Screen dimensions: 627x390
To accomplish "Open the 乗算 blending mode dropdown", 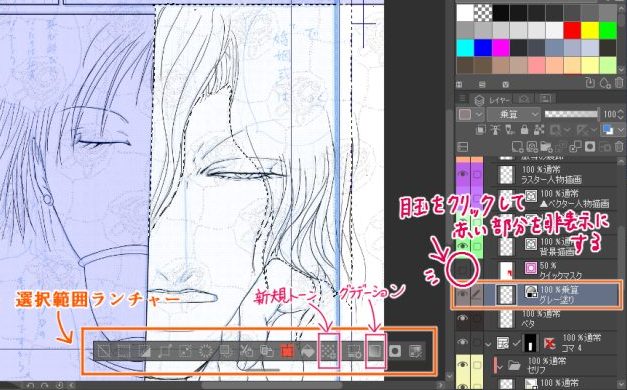I will pyautogui.click(x=514, y=115).
